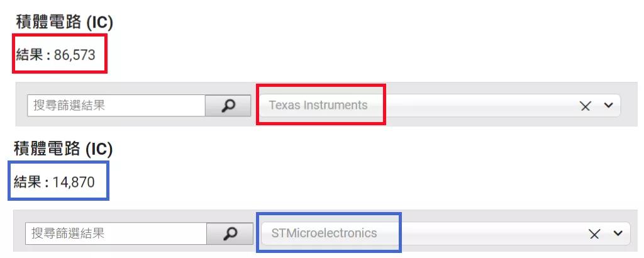
Task: Select the 14,870 result count number
Action: (x=74, y=182)
